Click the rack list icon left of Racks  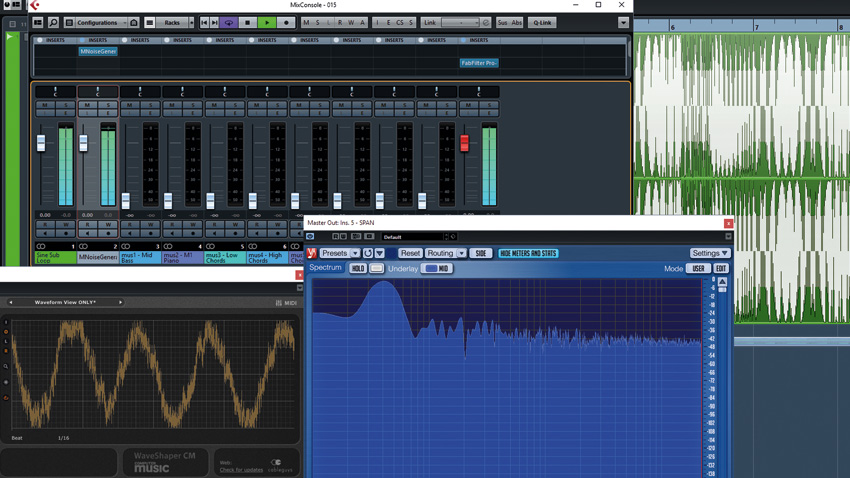pos(150,23)
